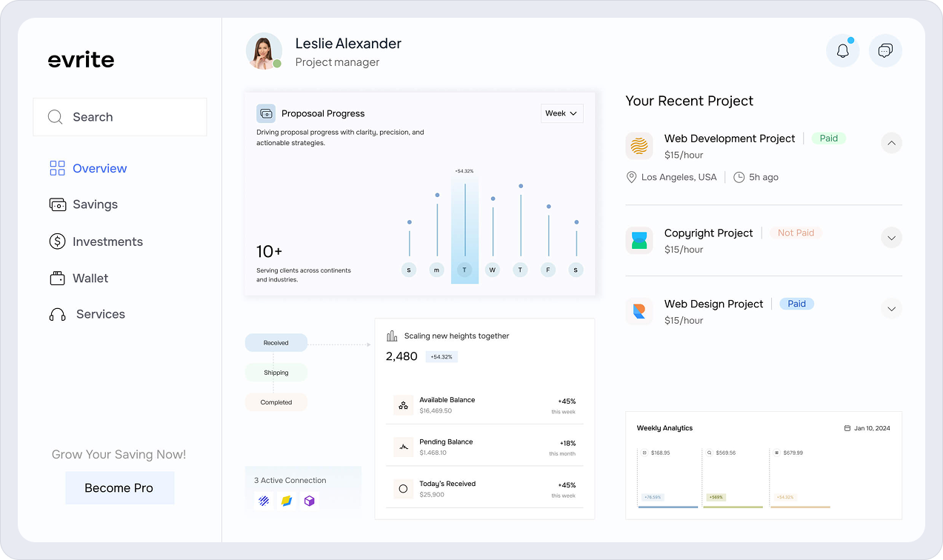This screenshot has height=560, width=943.
Task: Select the Received status pill
Action: (x=276, y=343)
